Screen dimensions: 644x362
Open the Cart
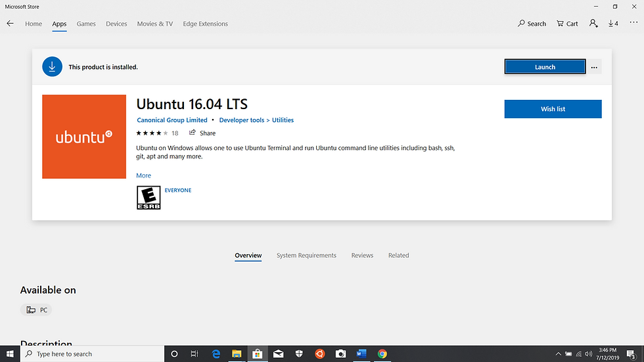pos(567,24)
